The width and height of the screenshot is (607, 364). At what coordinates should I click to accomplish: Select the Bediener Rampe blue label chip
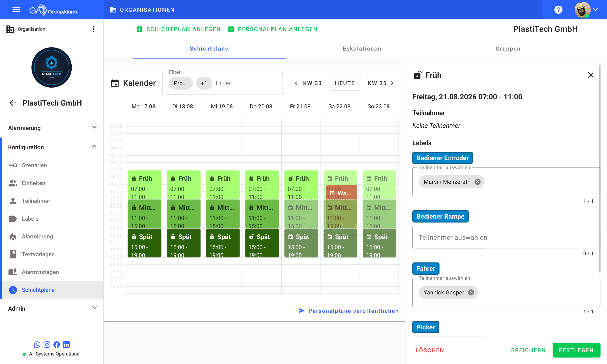(440, 216)
